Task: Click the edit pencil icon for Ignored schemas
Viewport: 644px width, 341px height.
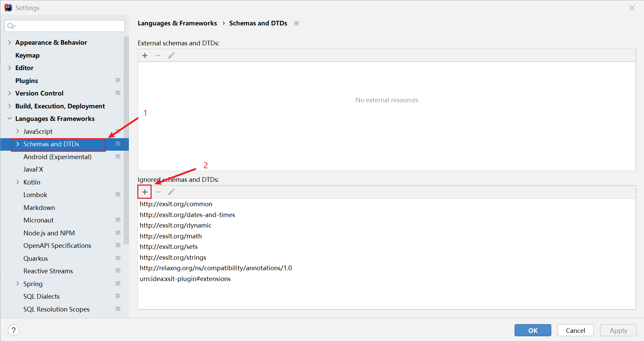Action: [171, 192]
